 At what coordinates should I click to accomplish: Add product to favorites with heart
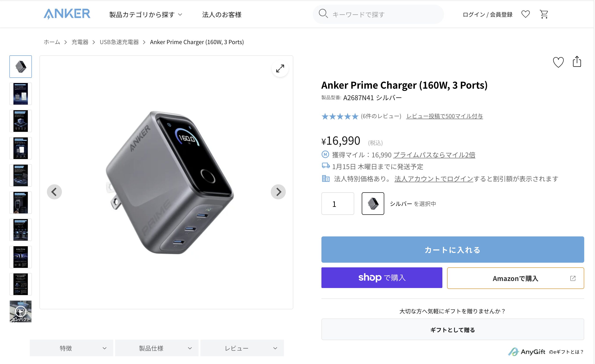click(x=558, y=62)
